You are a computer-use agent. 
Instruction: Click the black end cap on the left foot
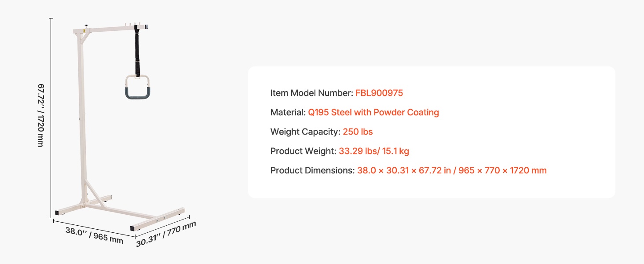(x=58, y=213)
